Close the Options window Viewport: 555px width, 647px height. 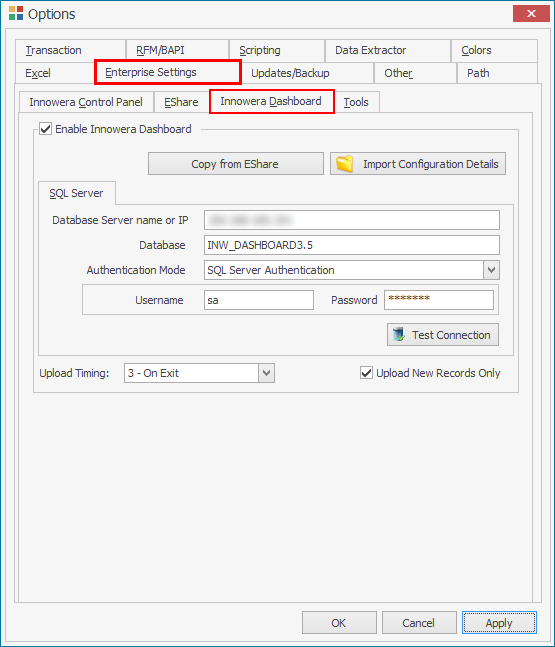click(531, 14)
